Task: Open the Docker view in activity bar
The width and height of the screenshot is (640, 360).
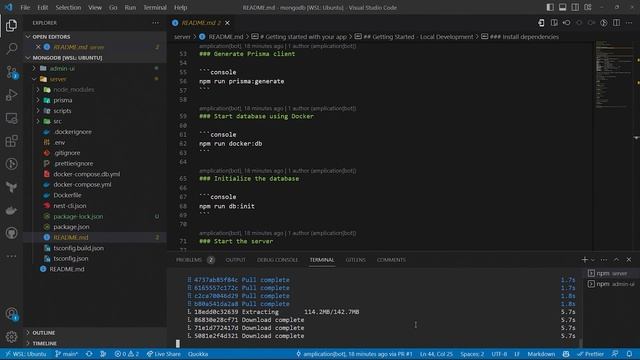Action: click(x=11, y=210)
